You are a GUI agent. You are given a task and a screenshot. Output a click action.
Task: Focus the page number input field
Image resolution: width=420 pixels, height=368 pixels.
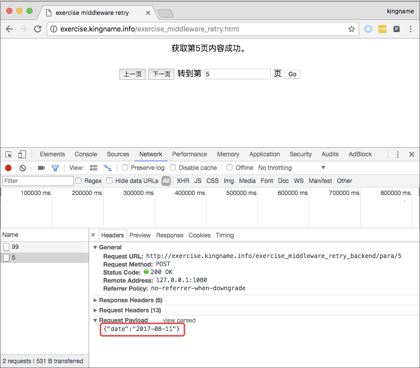237,74
